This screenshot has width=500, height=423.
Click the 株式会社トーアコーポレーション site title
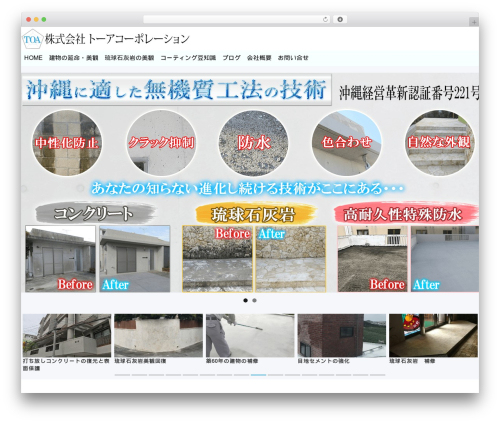pyautogui.click(x=117, y=39)
